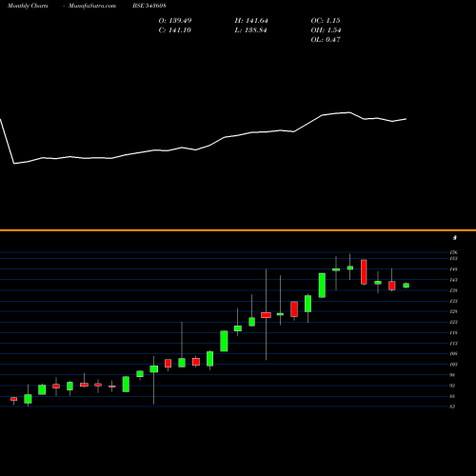This screenshot has width=476, height=476.
Task: Click the 133 price axis label
Action: 454,301
